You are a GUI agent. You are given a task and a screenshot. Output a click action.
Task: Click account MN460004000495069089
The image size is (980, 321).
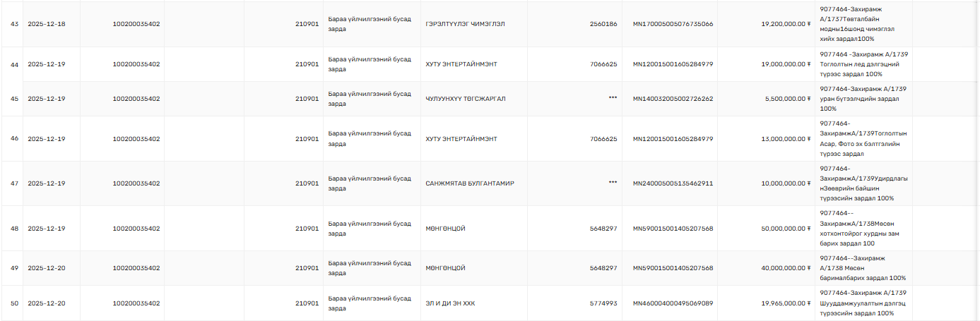tap(673, 303)
